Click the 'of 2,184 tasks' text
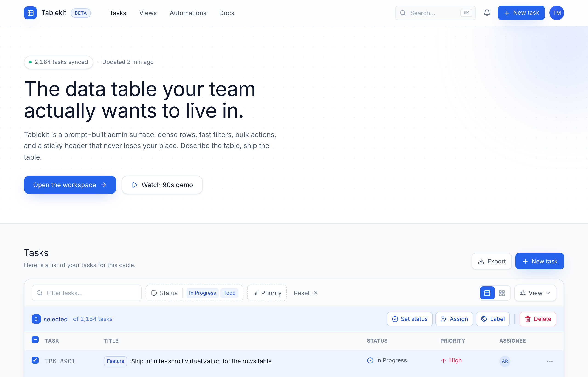The image size is (588, 377). pos(93,319)
